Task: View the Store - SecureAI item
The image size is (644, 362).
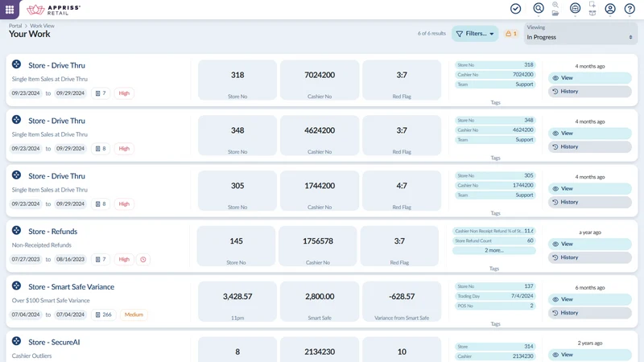Action: point(590,355)
